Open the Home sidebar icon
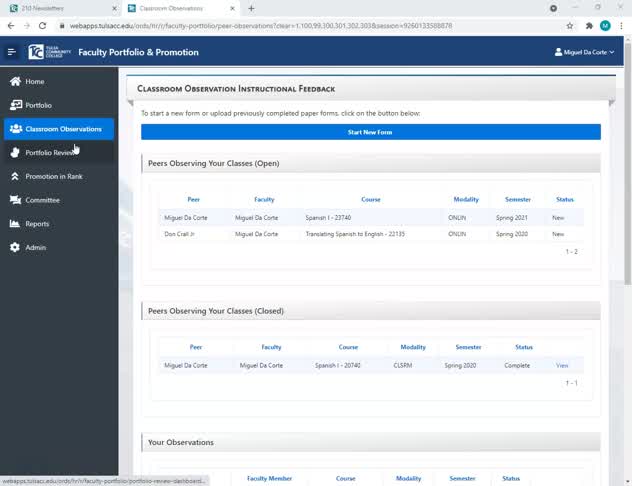632x486 pixels. pos(16,81)
